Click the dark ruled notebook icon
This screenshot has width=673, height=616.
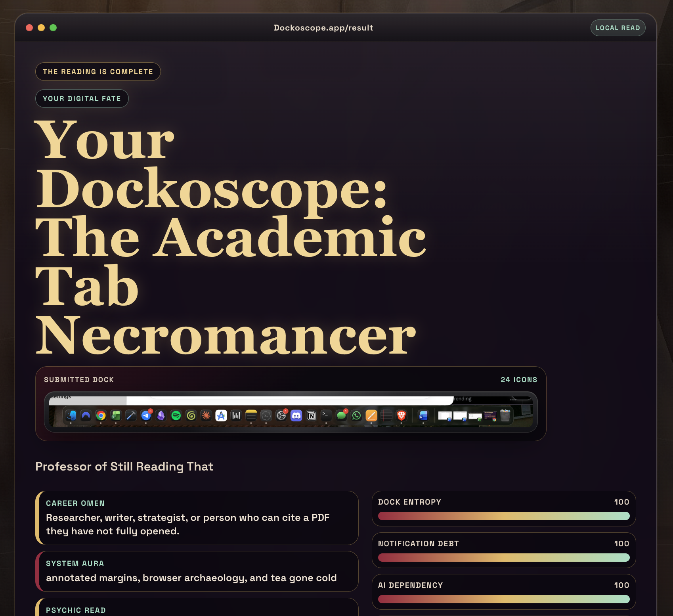386,415
